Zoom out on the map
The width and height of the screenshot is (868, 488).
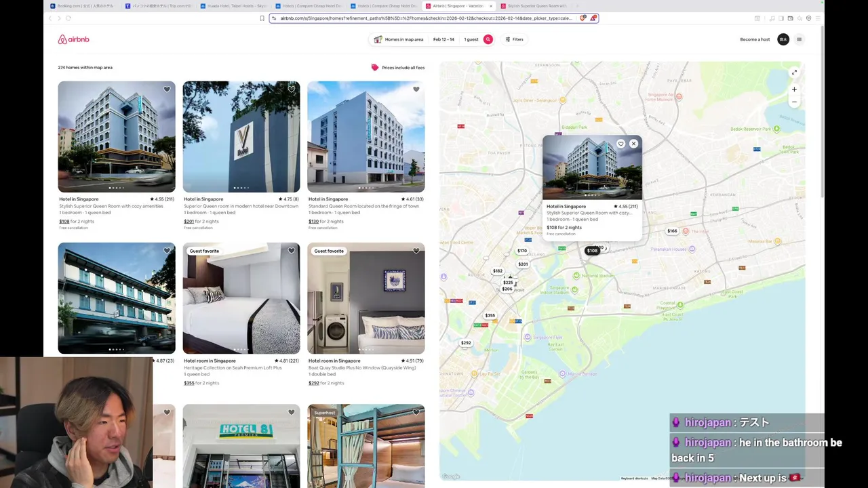tap(794, 102)
